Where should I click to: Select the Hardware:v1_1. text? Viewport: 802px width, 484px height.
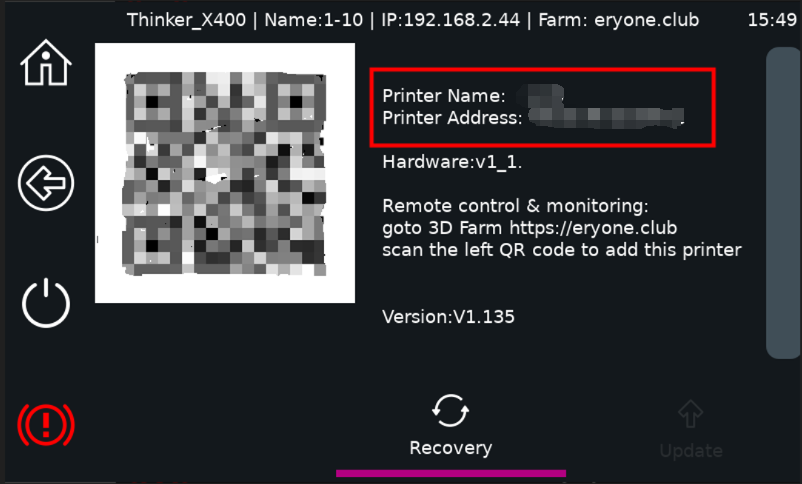[x=452, y=162]
